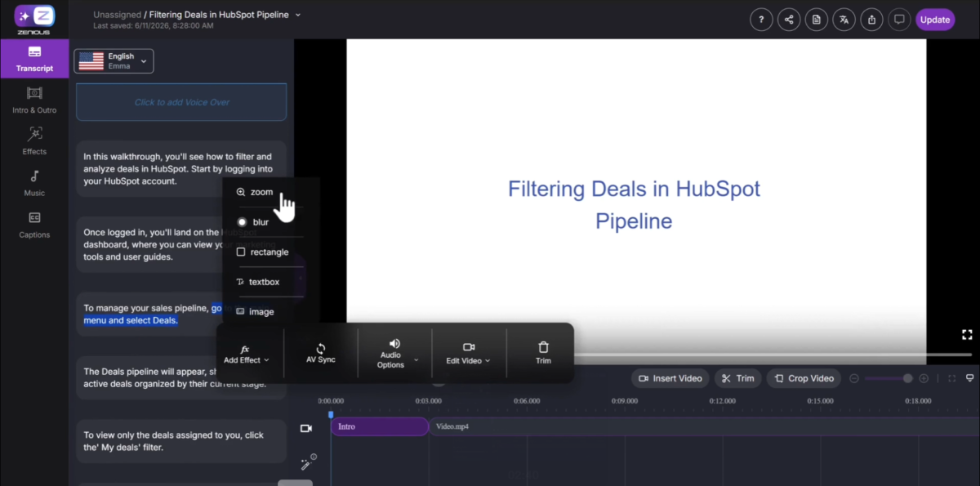
Task: Open the document notes icon
Action: [816, 20]
